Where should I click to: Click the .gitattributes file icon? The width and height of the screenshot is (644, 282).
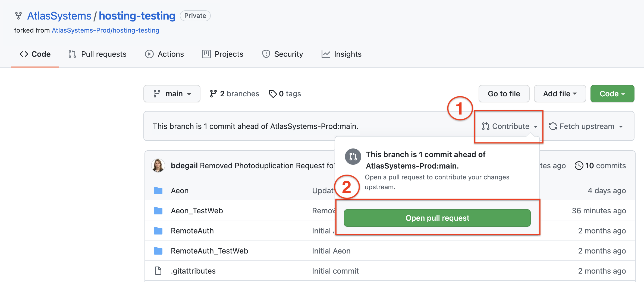[158, 270]
